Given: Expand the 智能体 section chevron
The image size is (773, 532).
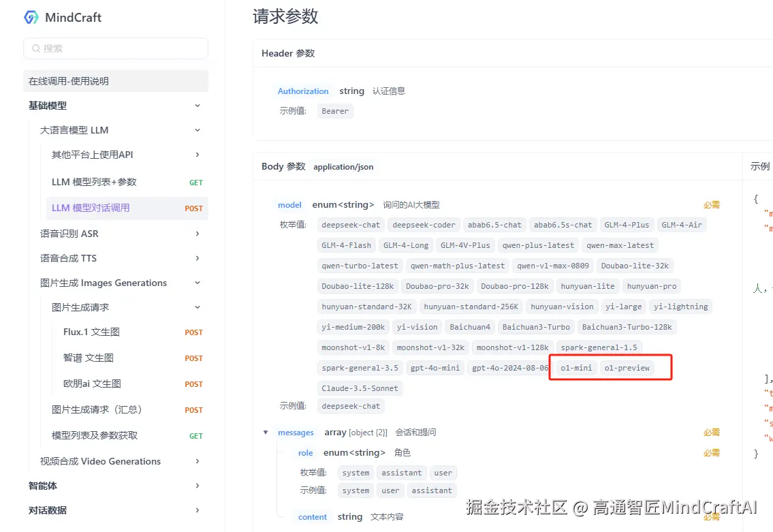Looking at the screenshot, I should point(198,486).
